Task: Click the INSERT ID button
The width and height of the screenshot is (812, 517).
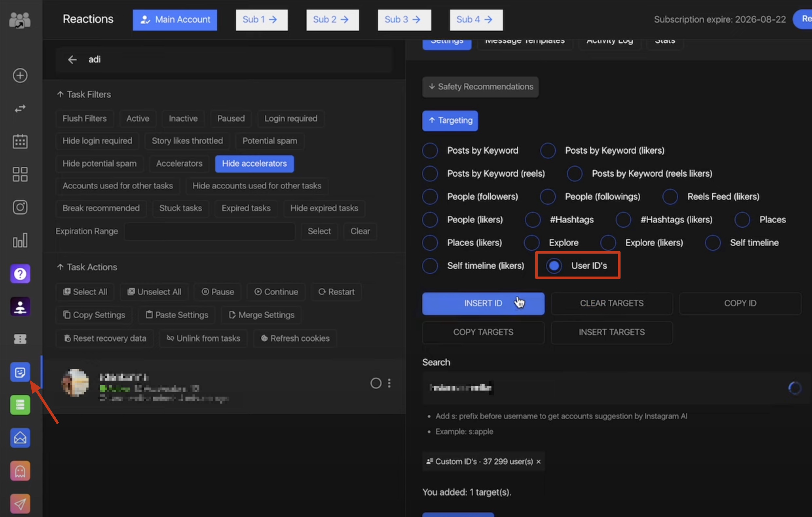Action: pyautogui.click(x=483, y=303)
